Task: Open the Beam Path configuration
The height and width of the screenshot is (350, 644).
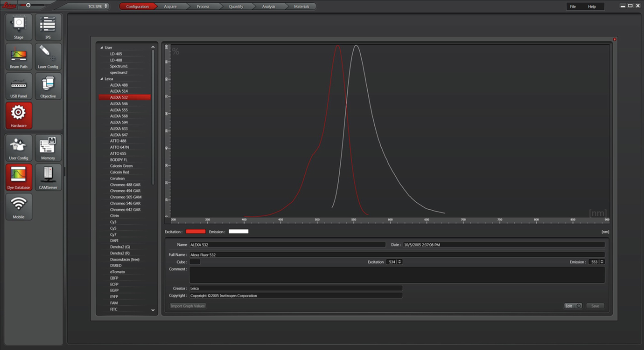Action: point(19,57)
